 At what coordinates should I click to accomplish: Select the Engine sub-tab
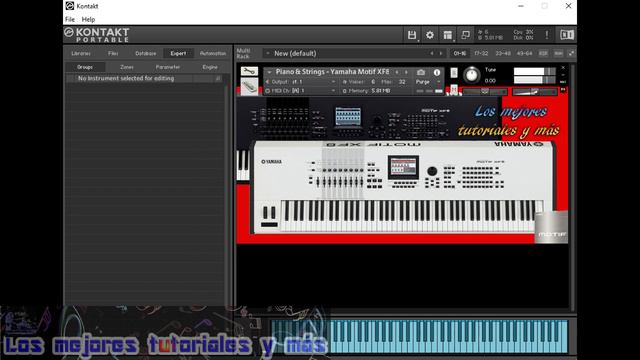210,67
